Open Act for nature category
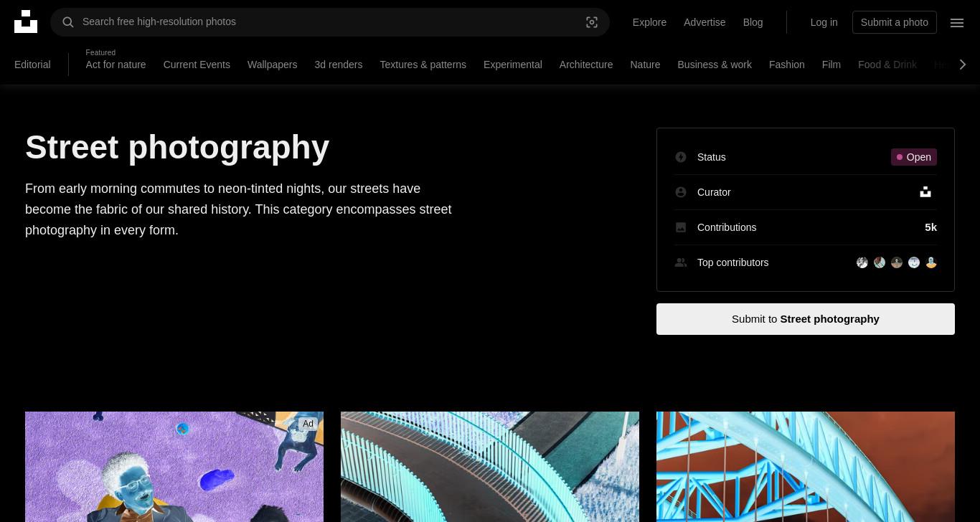This screenshot has width=980, height=522. 116,65
